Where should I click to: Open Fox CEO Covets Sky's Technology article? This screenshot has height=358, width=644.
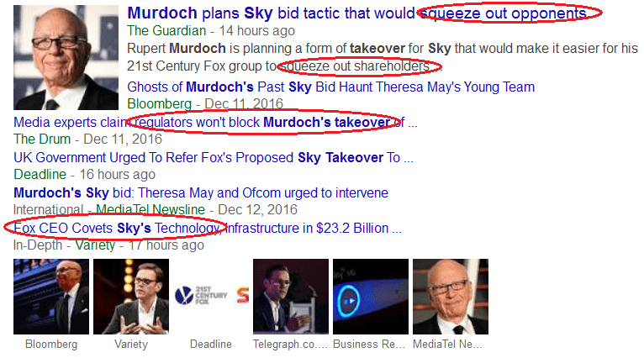point(208,229)
